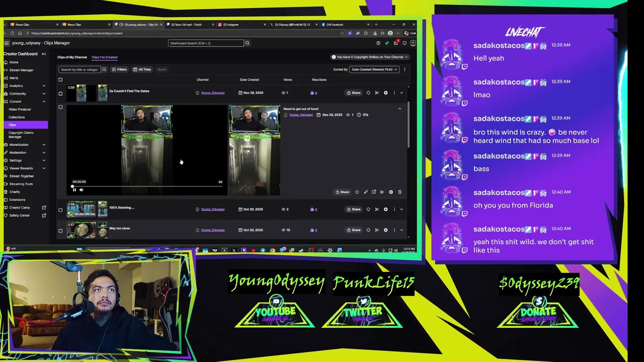Select Clips I've Created tab
The height and width of the screenshot is (362, 644).
point(105,57)
